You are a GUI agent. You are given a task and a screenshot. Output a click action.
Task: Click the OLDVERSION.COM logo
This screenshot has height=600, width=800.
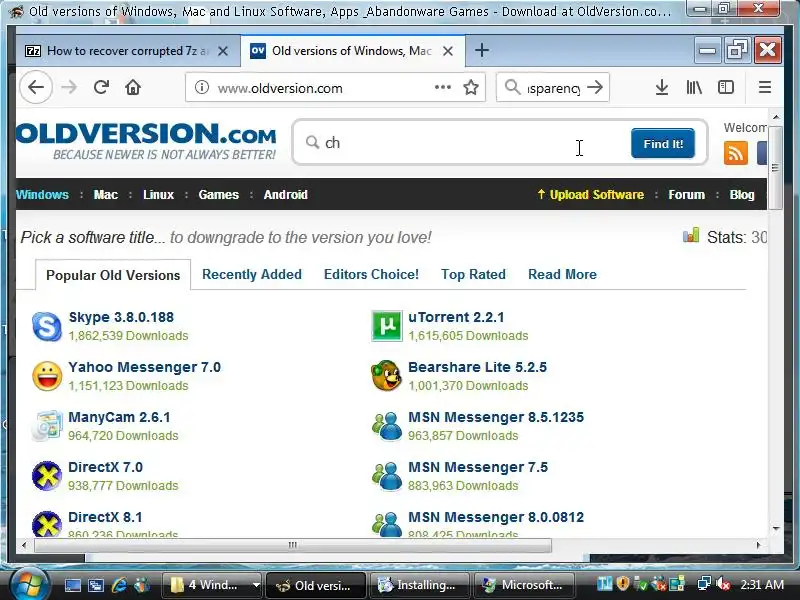[x=146, y=141]
